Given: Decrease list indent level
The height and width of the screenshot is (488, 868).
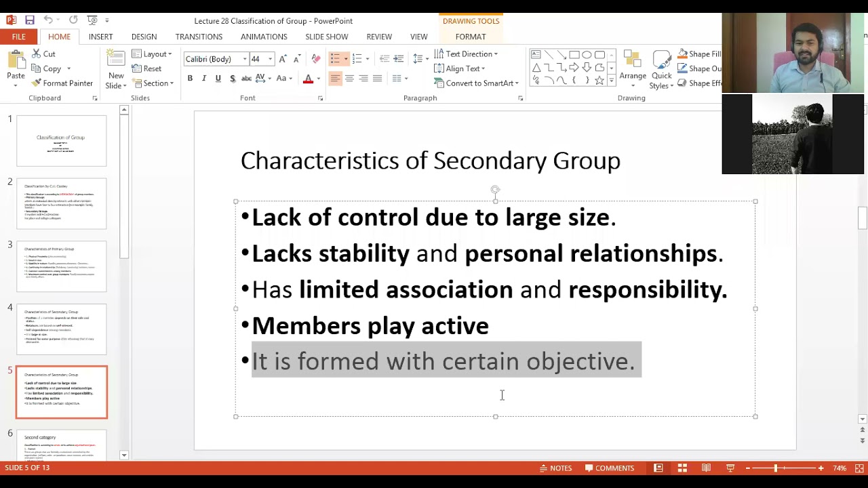Looking at the screenshot, I should (384, 59).
